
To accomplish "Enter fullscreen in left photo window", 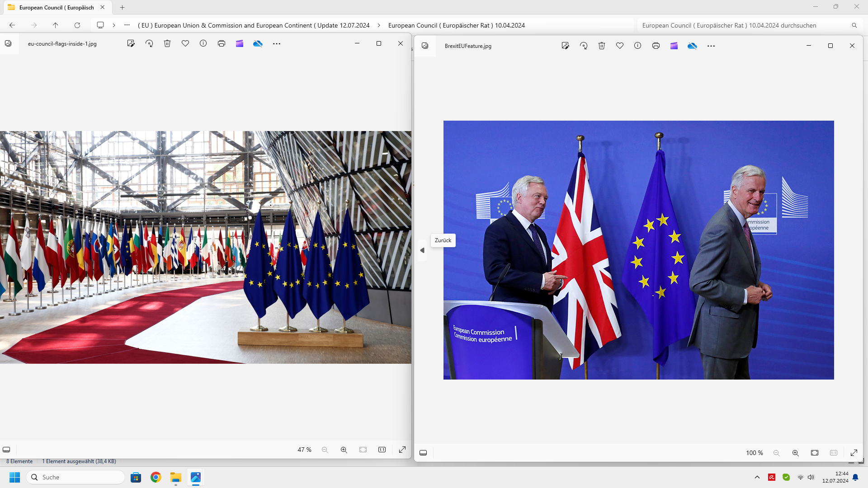I will pos(402,450).
